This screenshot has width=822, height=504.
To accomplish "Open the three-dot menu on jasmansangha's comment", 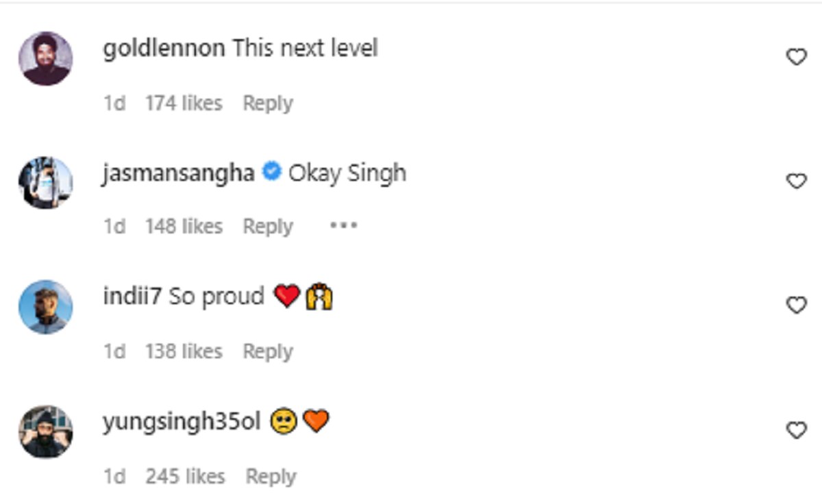I will point(343,225).
